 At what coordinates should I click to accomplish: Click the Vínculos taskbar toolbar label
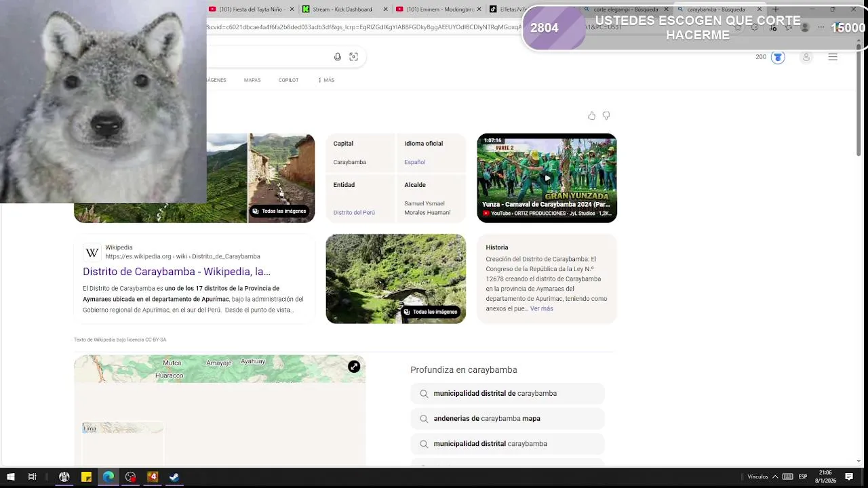click(x=757, y=476)
